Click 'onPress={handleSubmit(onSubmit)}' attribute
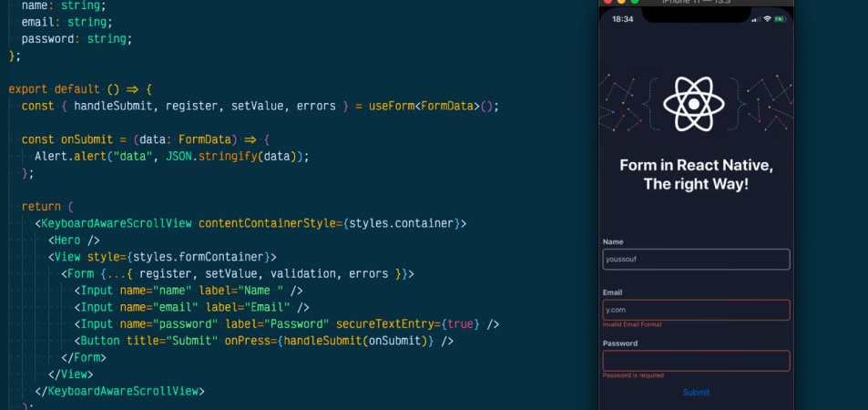Viewport: 868px width, 410px height. 329,341
